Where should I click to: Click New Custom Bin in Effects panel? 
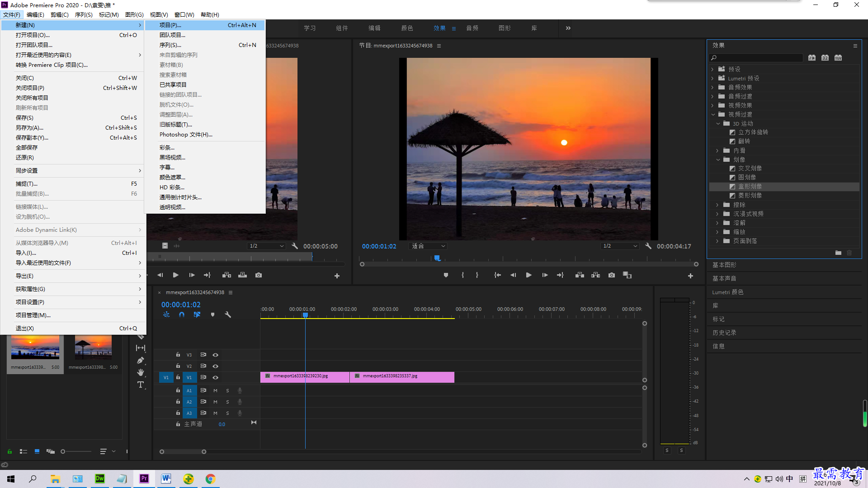click(x=838, y=253)
